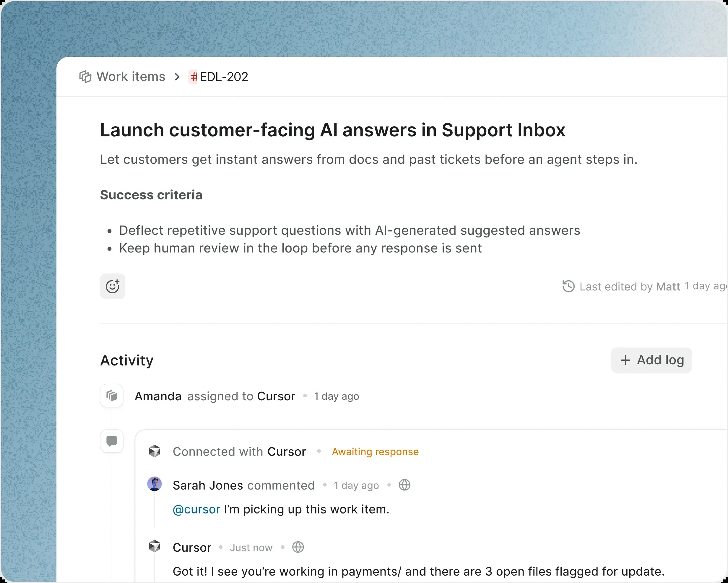Click the Activity section heading
This screenshot has width=728, height=583.
pyautogui.click(x=127, y=360)
